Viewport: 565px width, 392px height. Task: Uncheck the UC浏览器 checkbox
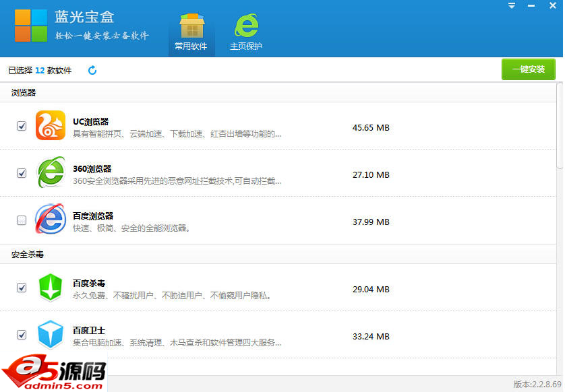[22, 126]
